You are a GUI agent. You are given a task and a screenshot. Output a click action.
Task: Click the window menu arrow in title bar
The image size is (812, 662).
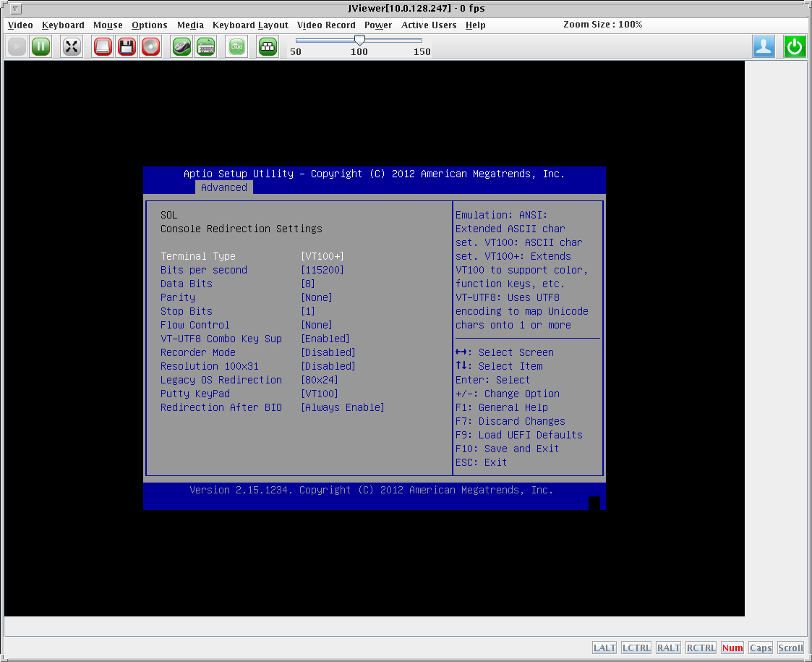pyautogui.click(x=16, y=9)
